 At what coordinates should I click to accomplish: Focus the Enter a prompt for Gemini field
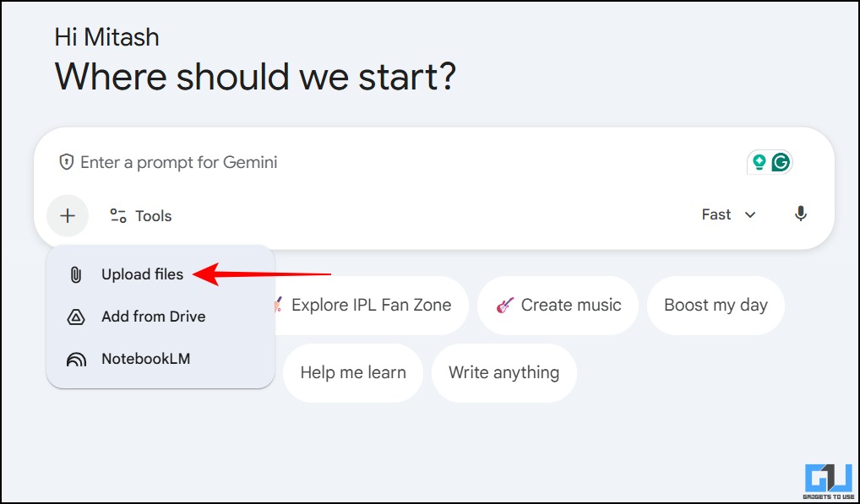[x=380, y=162]
